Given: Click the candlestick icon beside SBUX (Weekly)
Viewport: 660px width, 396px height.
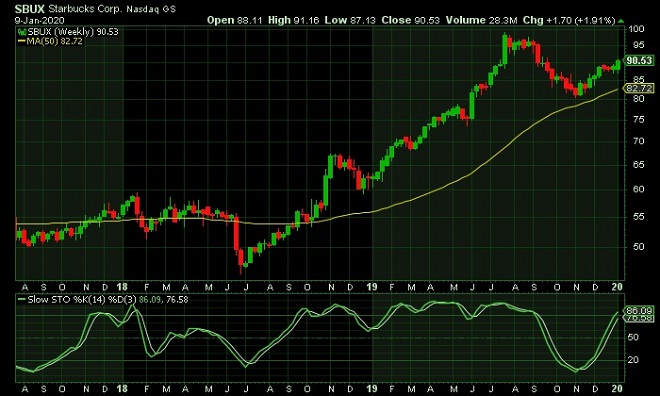Looking at the screenshot, I should (22, 32).
